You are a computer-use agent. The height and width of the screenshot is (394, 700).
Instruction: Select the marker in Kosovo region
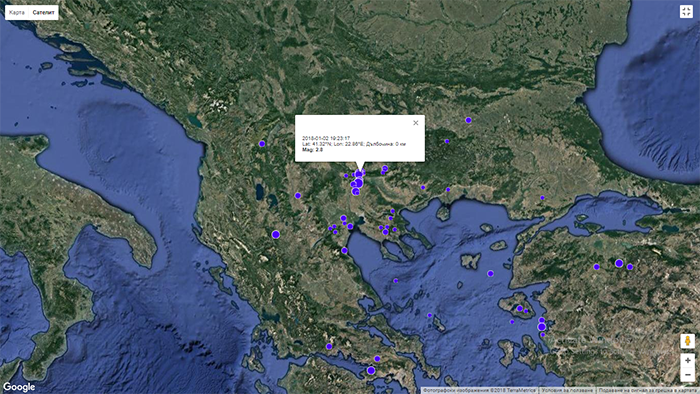pos(262,144)
